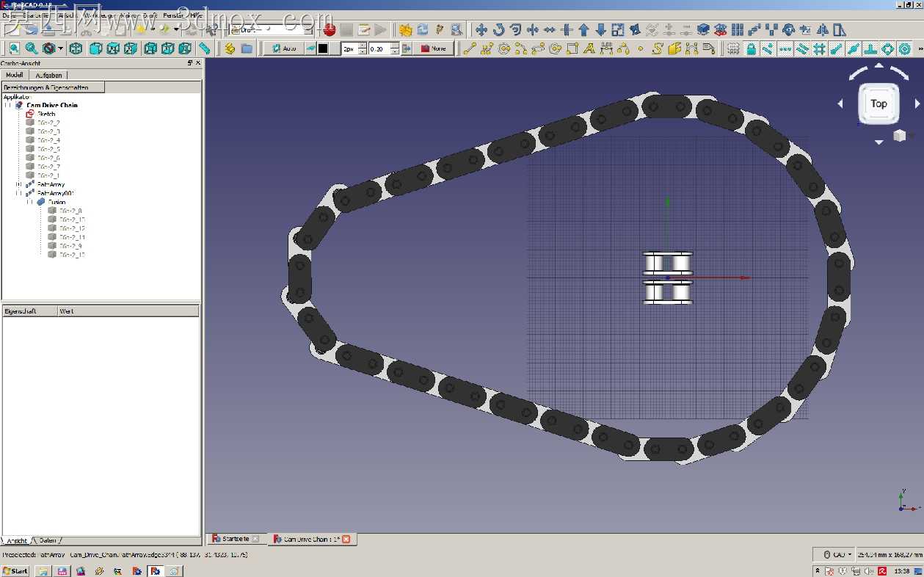Select the Draft Wire polyline tool
The image size is (924, 577).
tap(487, 48)
